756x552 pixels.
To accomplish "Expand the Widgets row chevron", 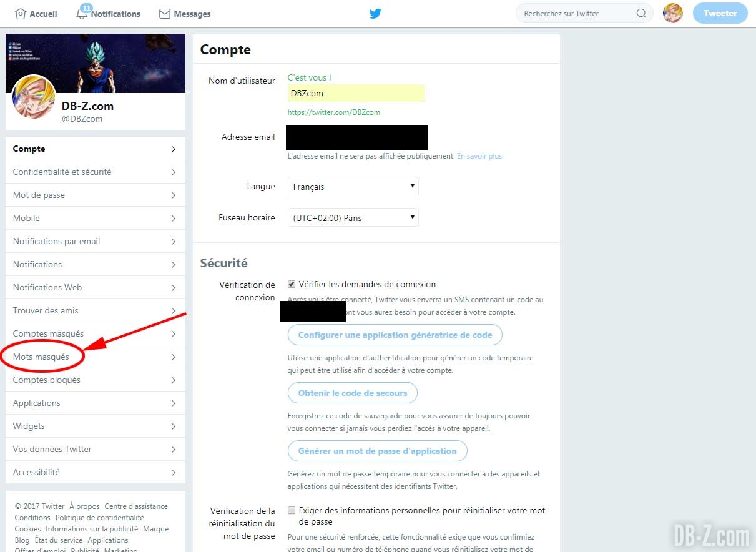I will click(174, 426).
